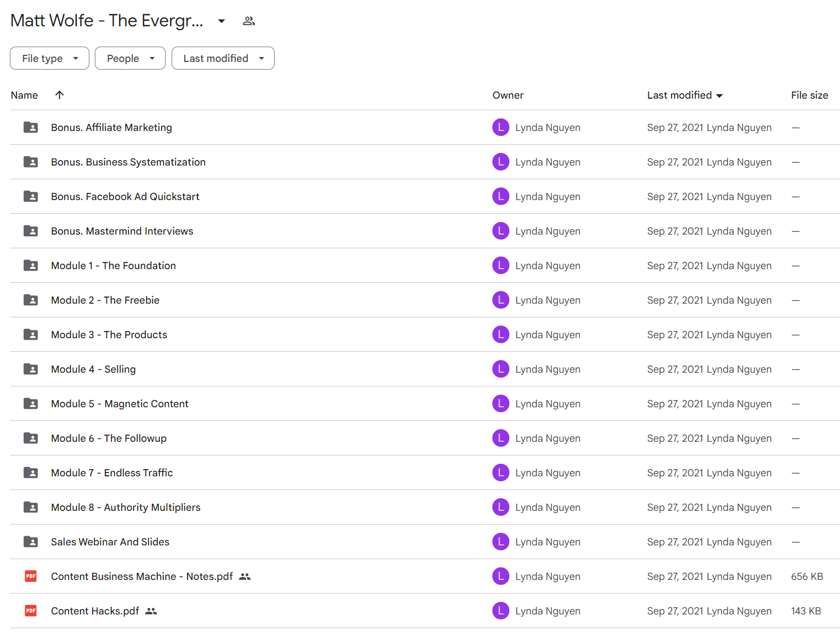
Task: Click the 656 KB file size
Action: [807, 576]
